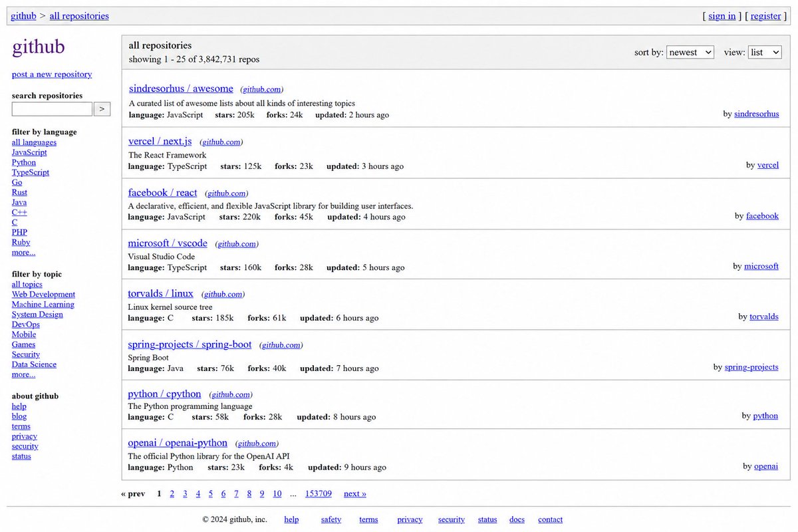Click 'The React Framework' description text
The width and height of the screenshot is (798, 532).
[168, 155]
